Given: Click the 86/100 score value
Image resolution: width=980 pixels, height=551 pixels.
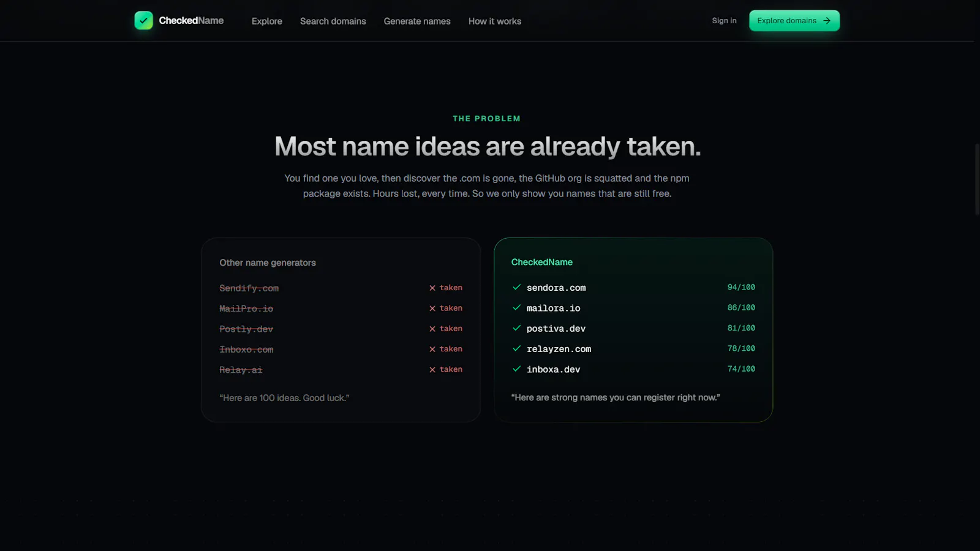Looking at the screenshot, I should 741,307.
